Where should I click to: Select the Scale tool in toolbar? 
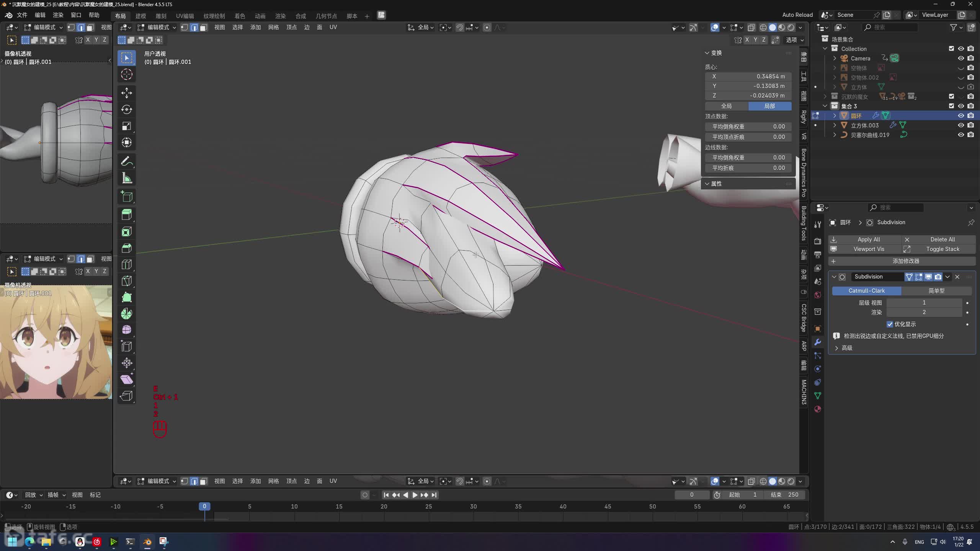click(x=127, y=126)
